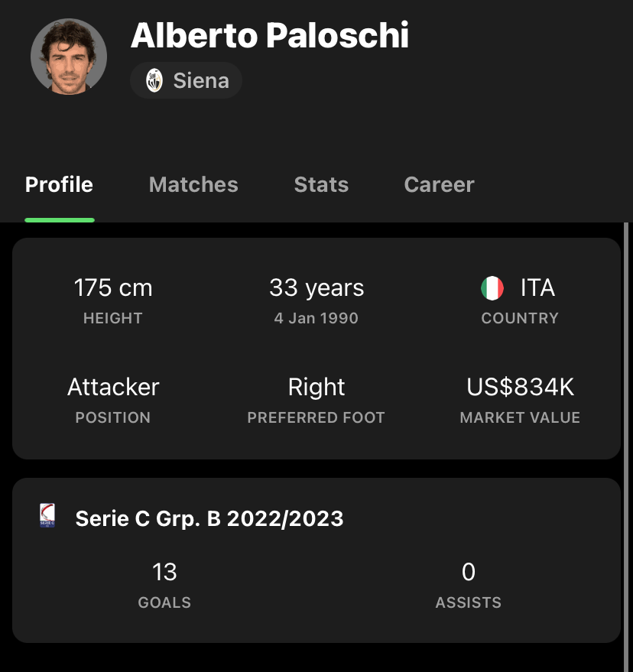
Task: Open the Siena team chip
Action: [x=186, y=80]
